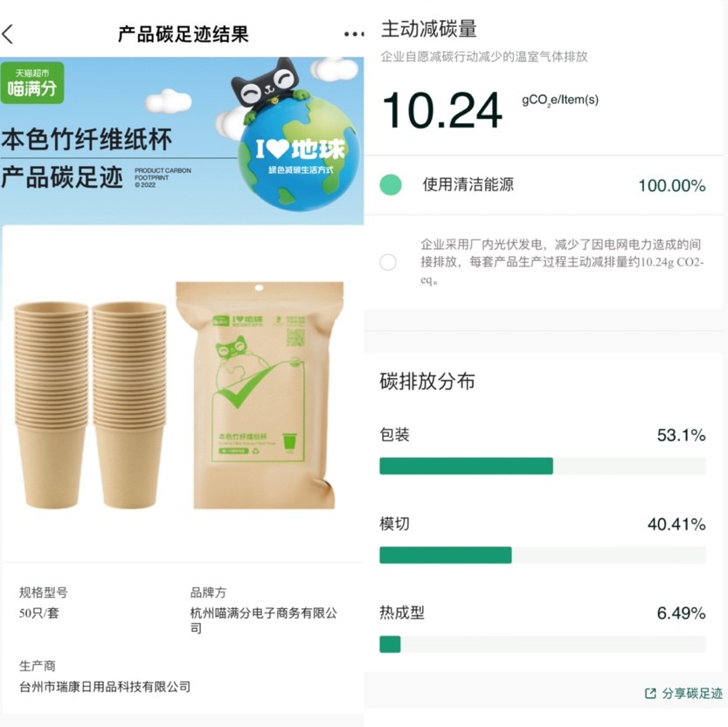Viewport: 728px width, 727px height.
Task: Click the 产品碳足迹结果 page title
Action: pos(183,34)
